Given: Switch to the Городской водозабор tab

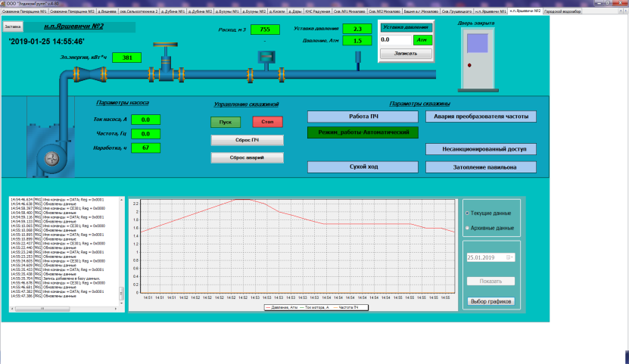Looking at the screenshot, I should coord(563,12).
